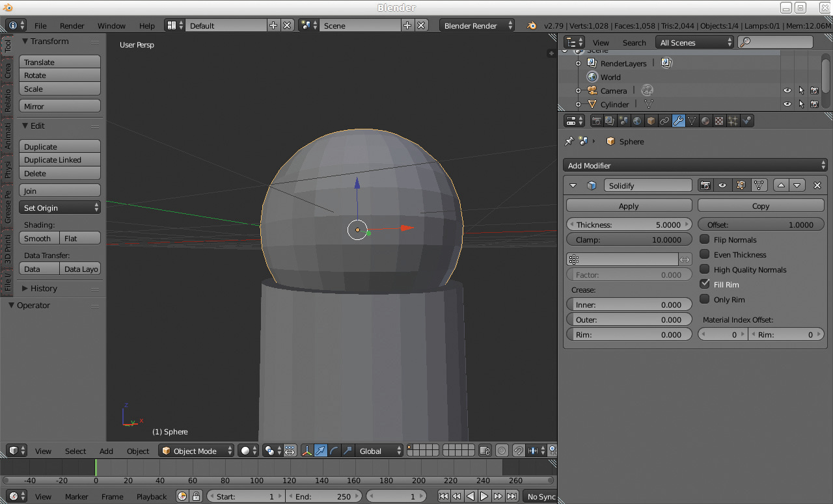Switch to the Render properties camera icon
Image resolution: width=833 pixels, height=504 pixels.
[596, 121]
